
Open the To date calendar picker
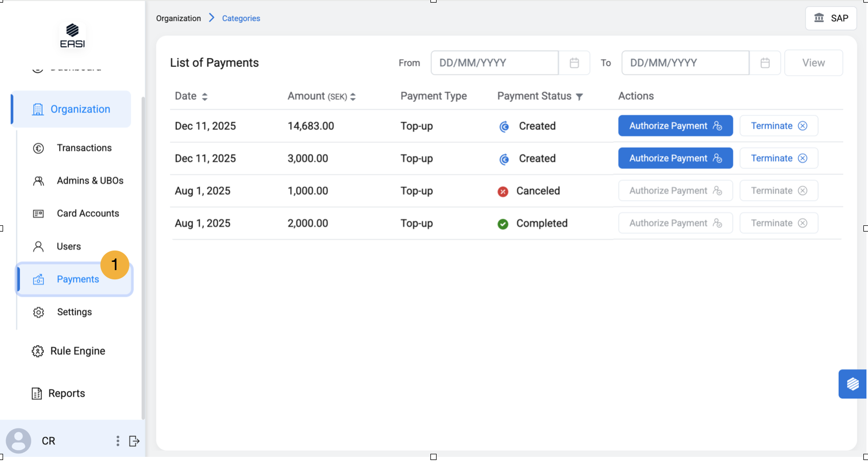click(x=765, y=63)
